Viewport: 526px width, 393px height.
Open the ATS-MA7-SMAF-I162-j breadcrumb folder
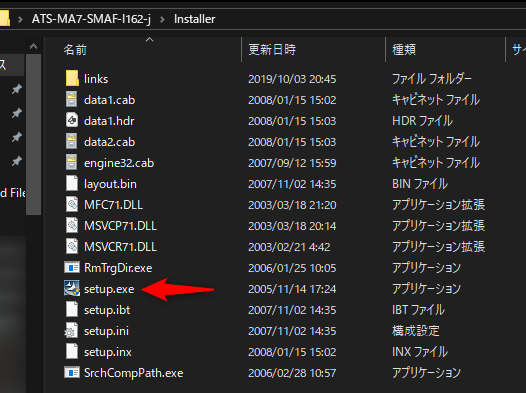click(91, 19)
